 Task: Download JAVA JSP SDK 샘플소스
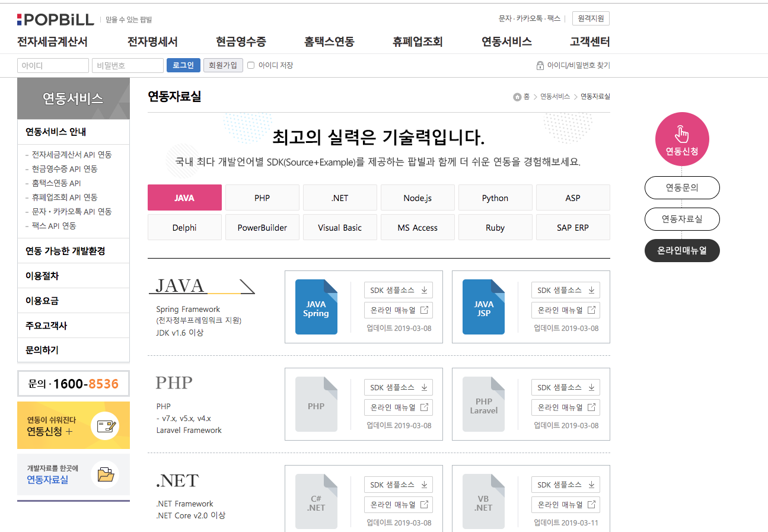566,290
